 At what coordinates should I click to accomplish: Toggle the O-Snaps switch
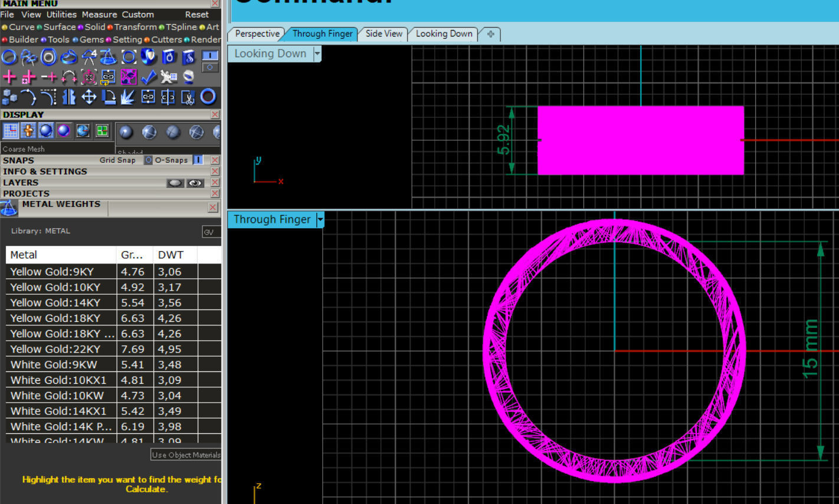click(x=198, y=160)
